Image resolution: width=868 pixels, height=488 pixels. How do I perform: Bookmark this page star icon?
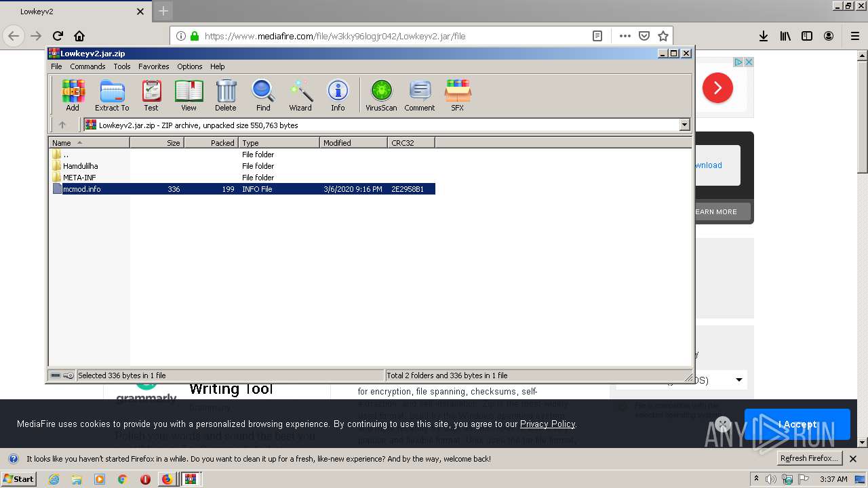(x=663, y=36)
